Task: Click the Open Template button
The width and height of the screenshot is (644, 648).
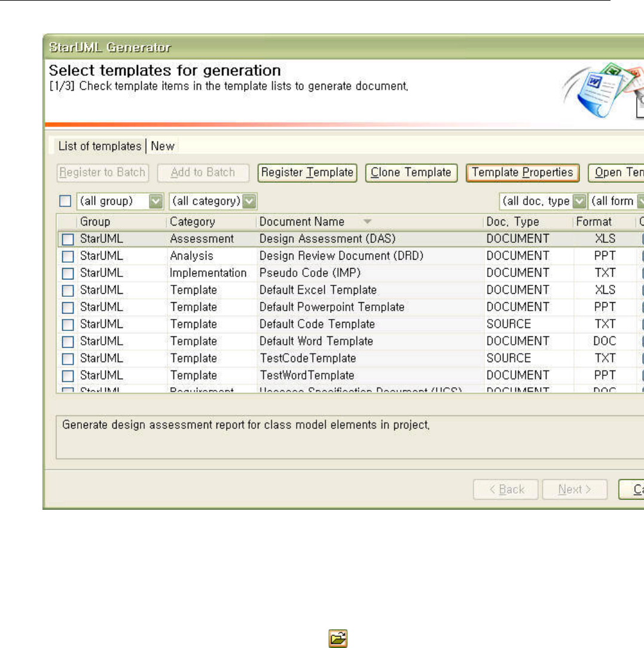Action: pyautogui.click(x=616, y=172)
